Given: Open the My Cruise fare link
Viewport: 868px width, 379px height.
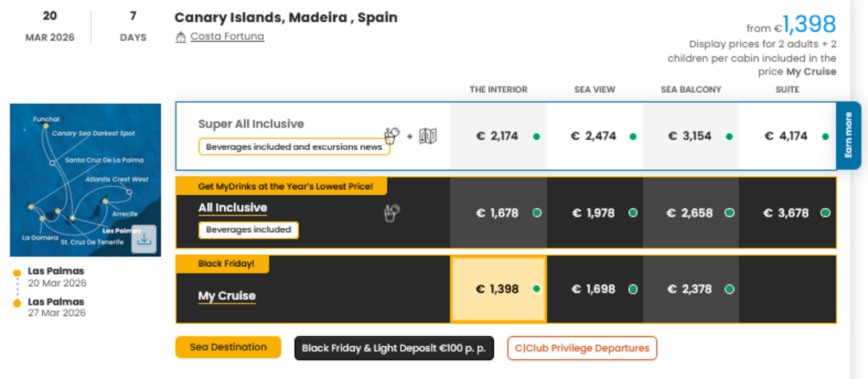Looking at the screenshot, I should point(227,296).
